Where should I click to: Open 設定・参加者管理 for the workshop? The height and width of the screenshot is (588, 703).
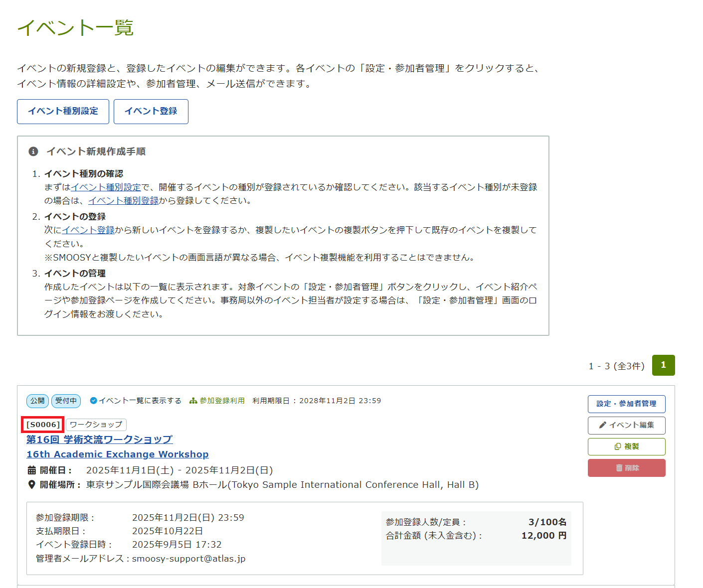626,404
